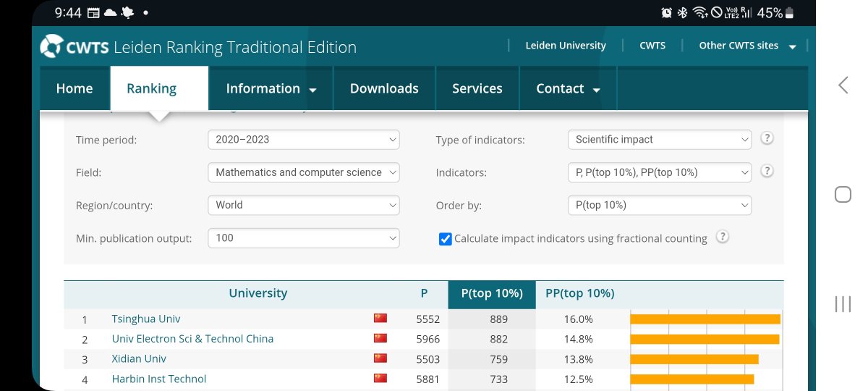The height and width of the screenshot is (391, 868).
Task: Tap the China flag in Univ Electron Sci row
Action: [x=380, y=338]
